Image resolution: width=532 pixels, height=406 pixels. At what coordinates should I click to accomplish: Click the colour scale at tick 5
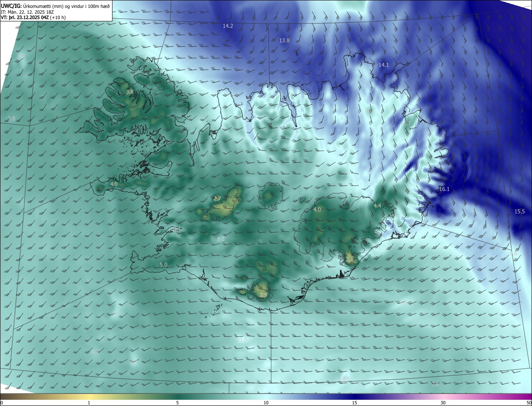[177, 403]
